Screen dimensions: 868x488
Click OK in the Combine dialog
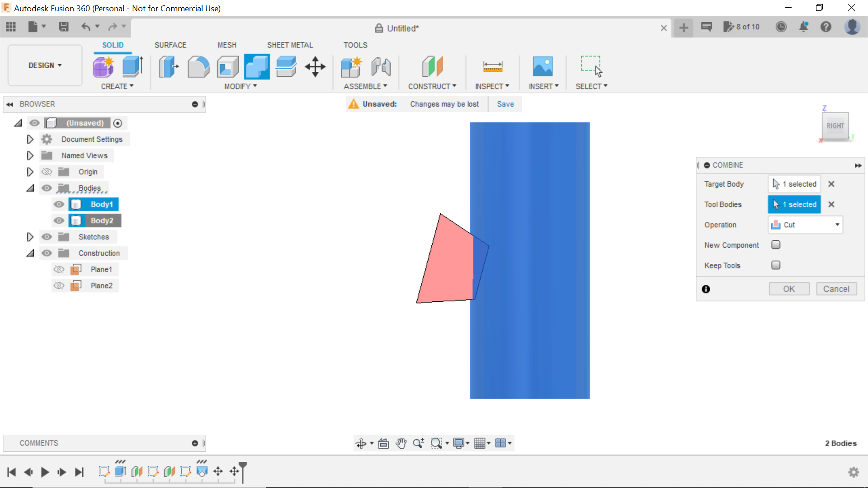point(789,289)
